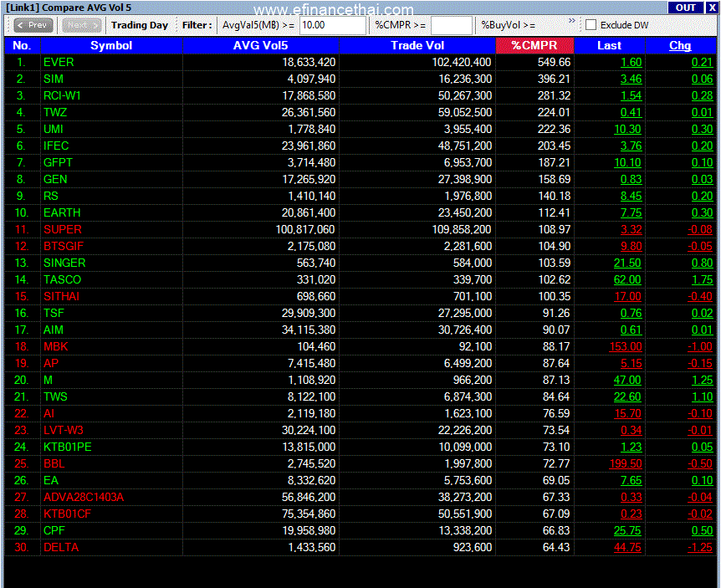Select the SINGER symbol
This screenshot has width=721, height=588.
click(64, 263)
